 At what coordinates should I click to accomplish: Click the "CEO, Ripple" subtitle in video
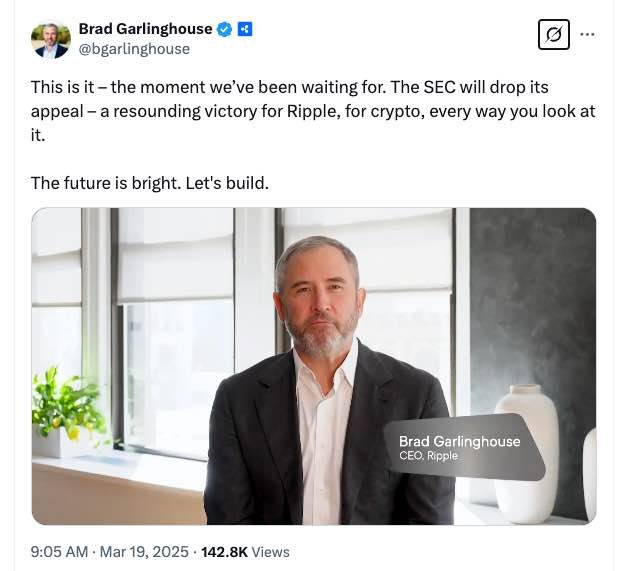pyautogui.click(x=432, y=457)
